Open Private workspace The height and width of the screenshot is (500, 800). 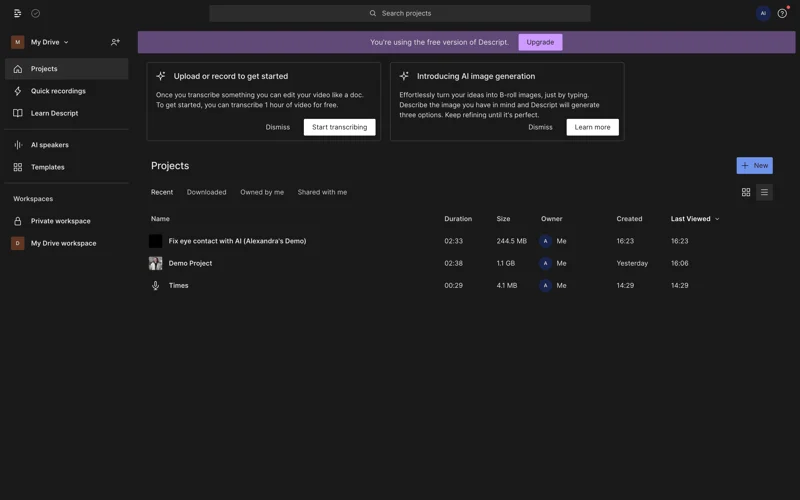point(66,221)
